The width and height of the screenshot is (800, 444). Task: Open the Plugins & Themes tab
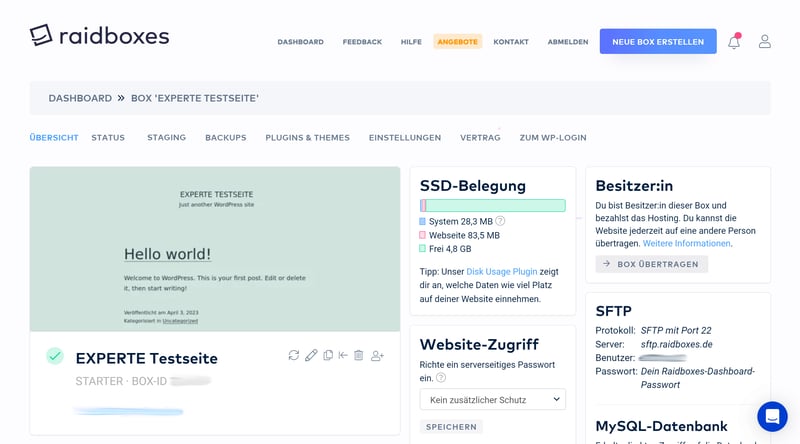click(x=307, y=138)
